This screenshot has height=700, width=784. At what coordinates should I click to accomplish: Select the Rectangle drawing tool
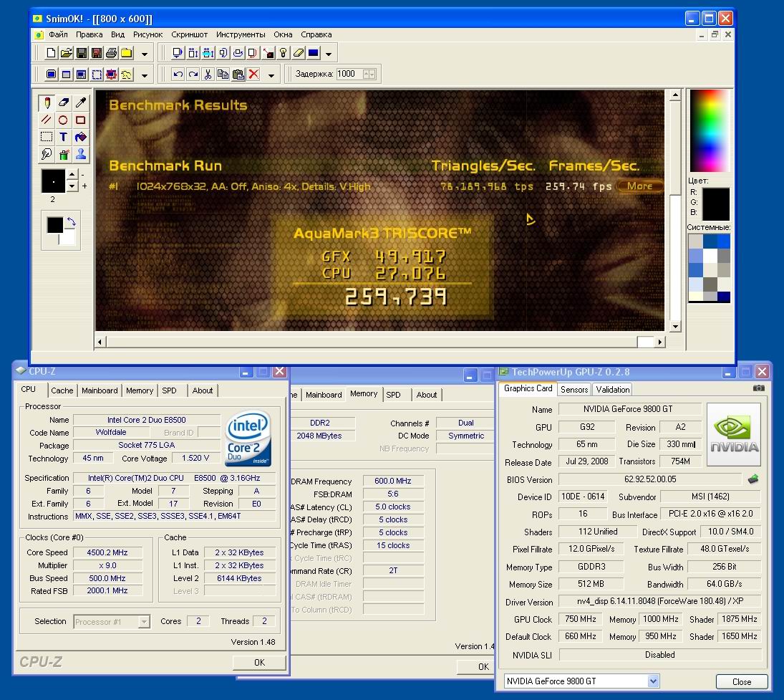(x=80, y=120)
